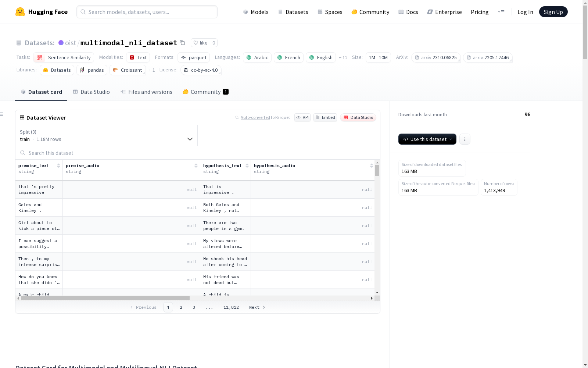Open Data Studio from the viewer header
Screen dimensions: 588x368
tap(358, 117)
